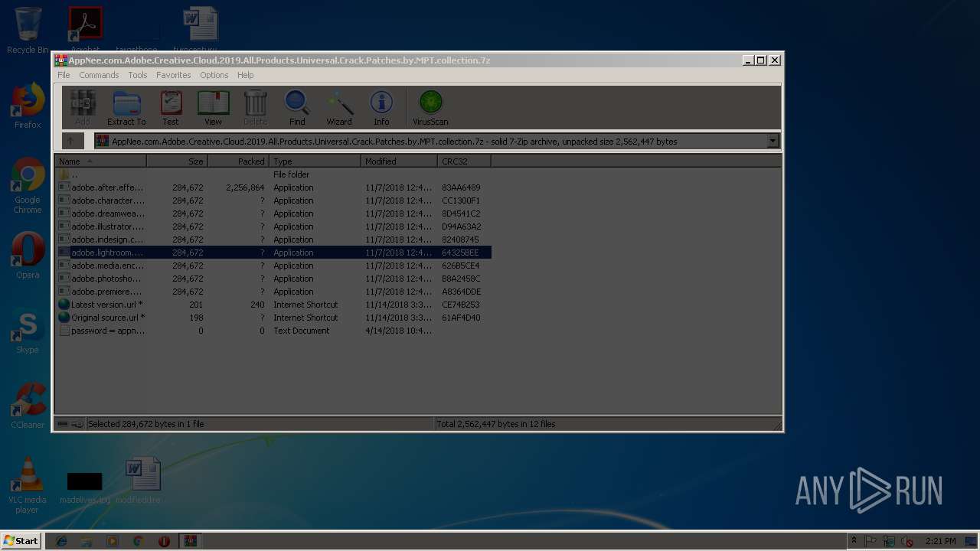This screenshot has height=551, width=980.
Task: Open the Info toolbar icon
Action: tap(381, 107)
